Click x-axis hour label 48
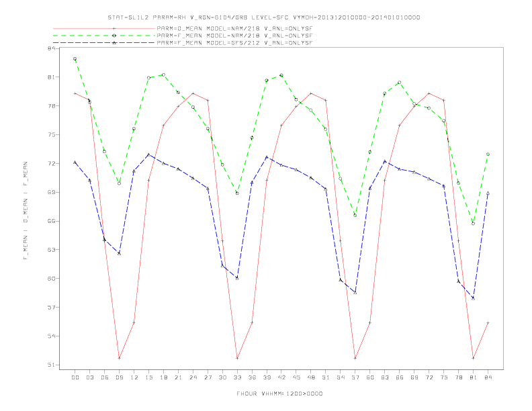Image resolution: width=532 pixels, height=411 pixels. (311, 377)
